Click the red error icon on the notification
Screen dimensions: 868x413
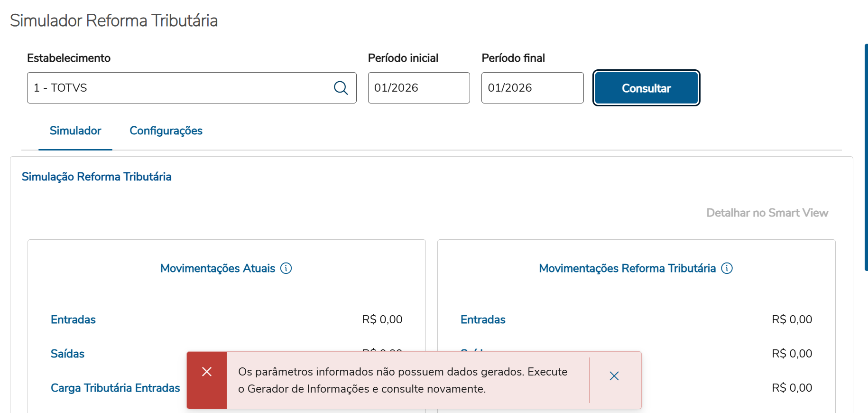[x=207, y=372]
